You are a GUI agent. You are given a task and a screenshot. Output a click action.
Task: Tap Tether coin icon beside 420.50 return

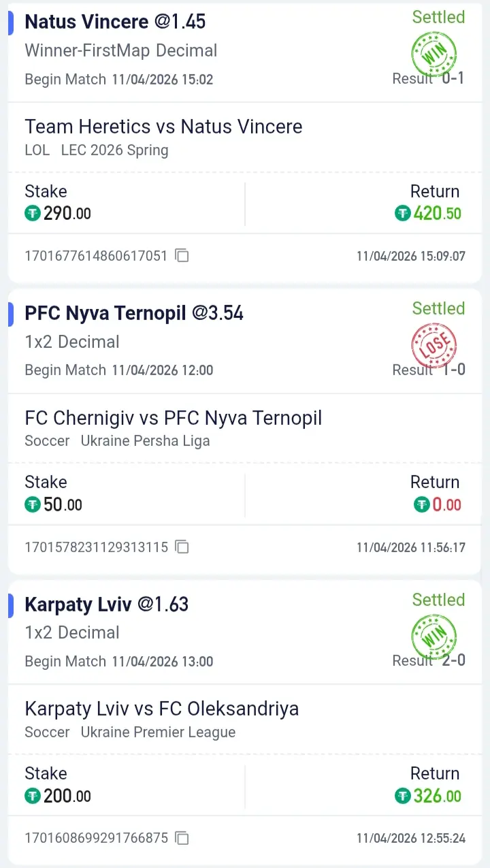pyautogui.click(x=403, y=214)
